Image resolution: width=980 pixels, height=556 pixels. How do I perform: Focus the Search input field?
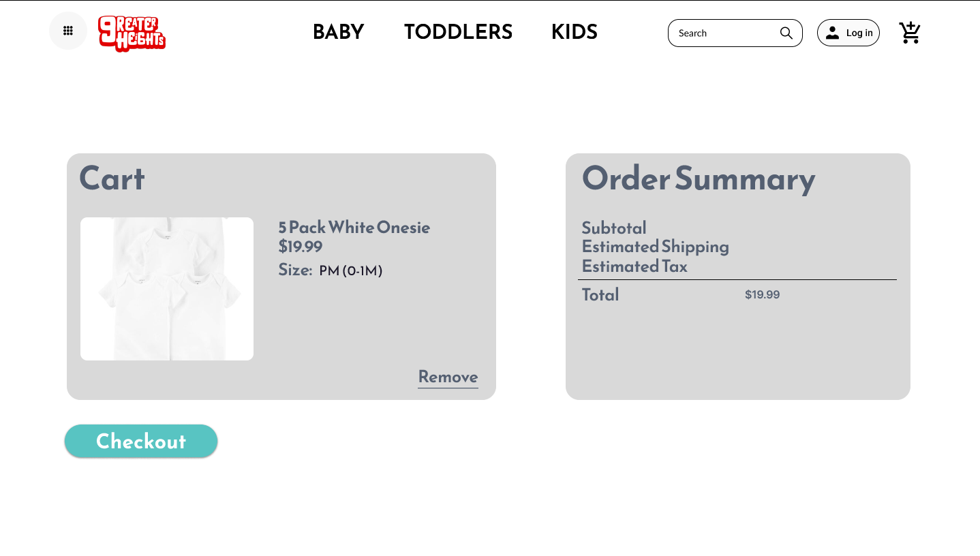pyautogui.click(x=722, y=33)
